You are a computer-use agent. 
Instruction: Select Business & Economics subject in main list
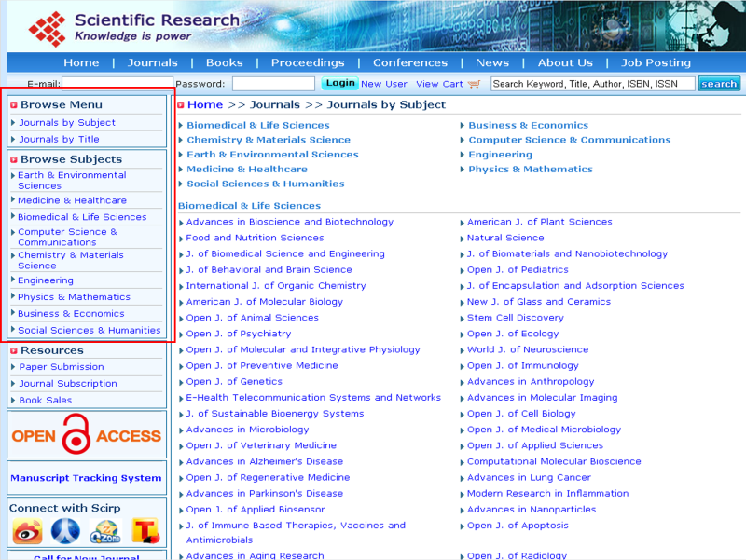click(x=529, y=125)
